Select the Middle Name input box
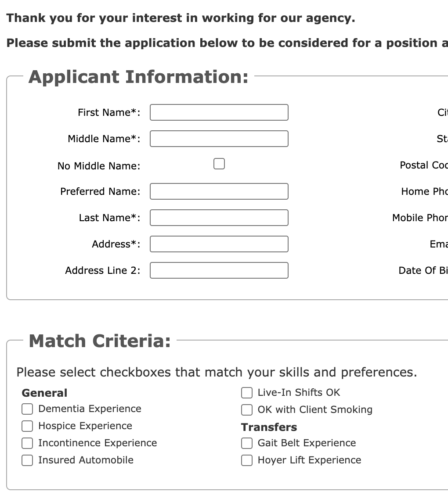This screenshot has height=495, width=448. pos(219,139)
